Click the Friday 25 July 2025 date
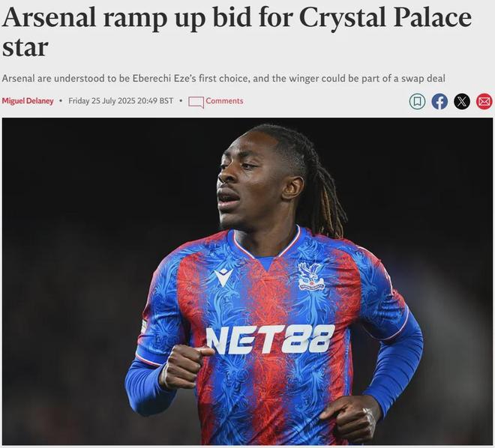This screenshot has width=495, height=448. pos(102,101)
